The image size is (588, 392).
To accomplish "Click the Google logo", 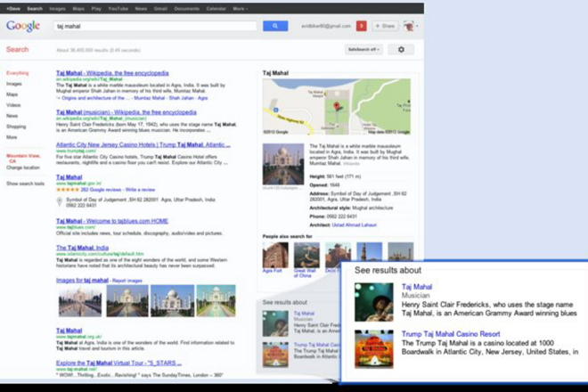I will click(23, 26).
